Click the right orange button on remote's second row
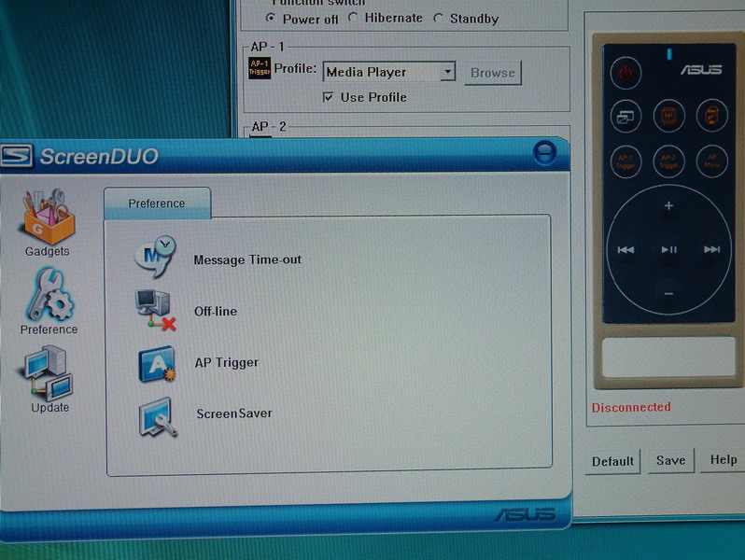The width and height of the screenshot is (745, 560). coord(711,116)
